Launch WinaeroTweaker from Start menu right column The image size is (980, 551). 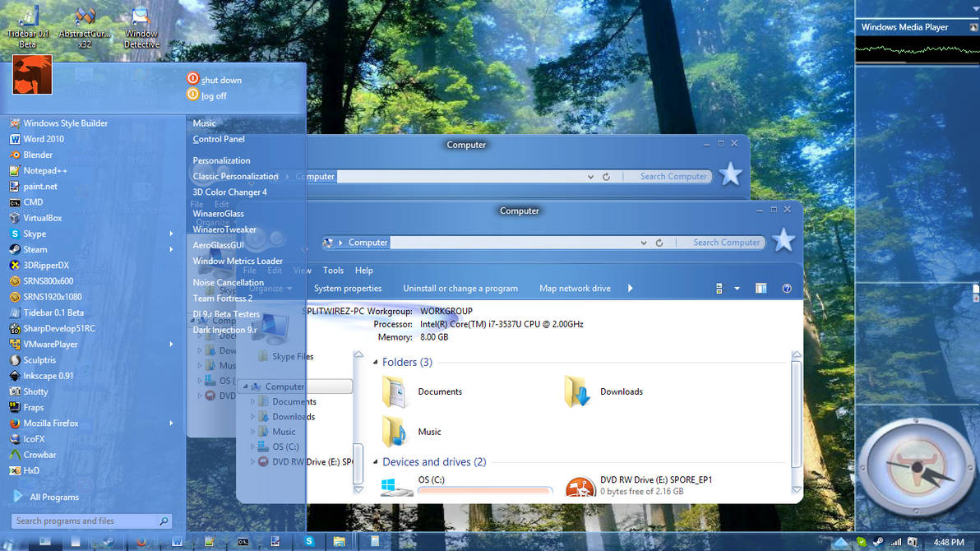[x=224, y=229]
